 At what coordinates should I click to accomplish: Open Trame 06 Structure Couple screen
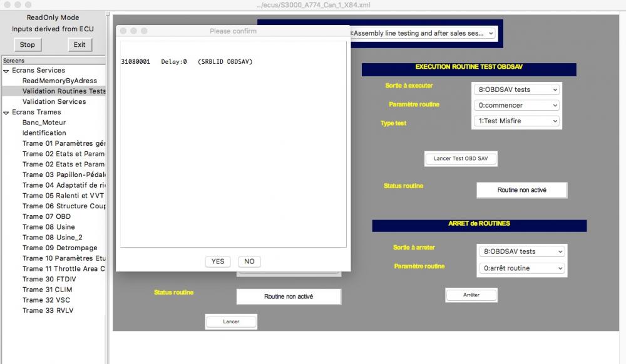point(64,206)
